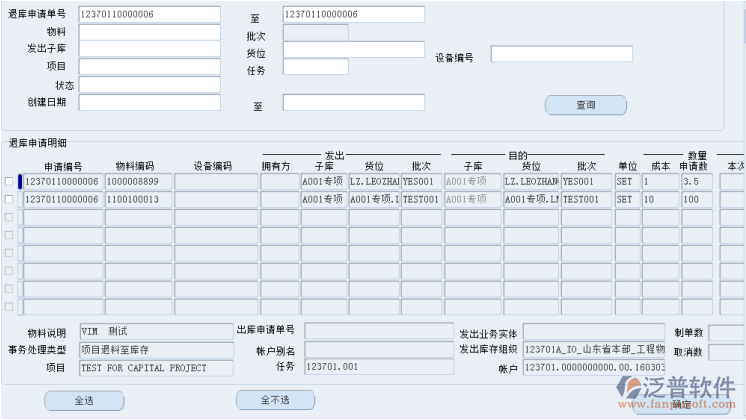The height and width of the screenshot is (420, 746).
Task: Click the 货位 filter field
Action: coord(353,50)
